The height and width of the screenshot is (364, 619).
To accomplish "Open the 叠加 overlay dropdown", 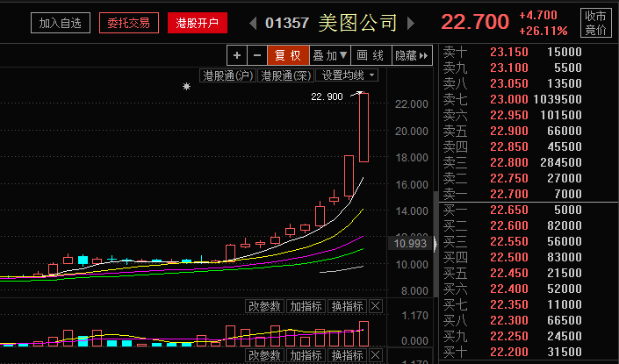I will [x=330, y=55].
